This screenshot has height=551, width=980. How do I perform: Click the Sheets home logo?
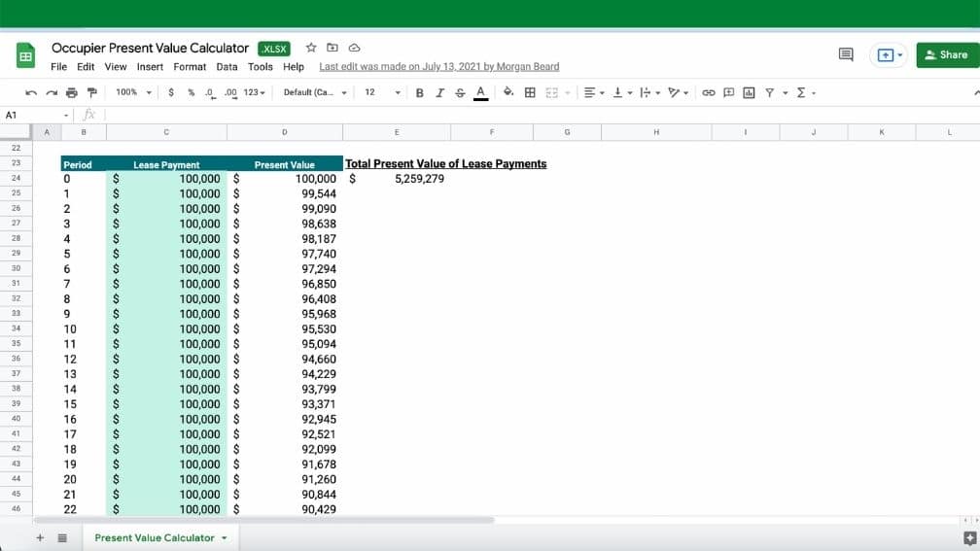25,55
